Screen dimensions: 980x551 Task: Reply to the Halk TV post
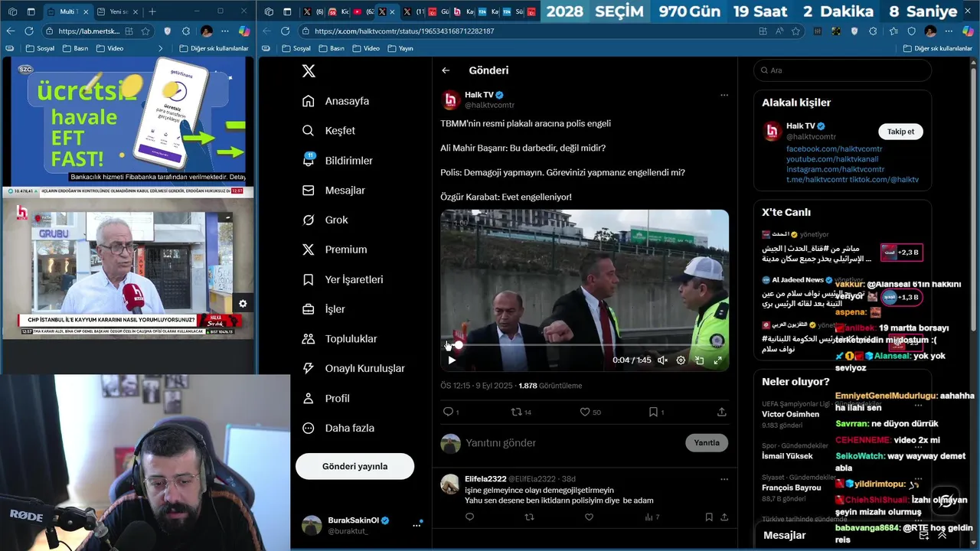tap(449, 412)
